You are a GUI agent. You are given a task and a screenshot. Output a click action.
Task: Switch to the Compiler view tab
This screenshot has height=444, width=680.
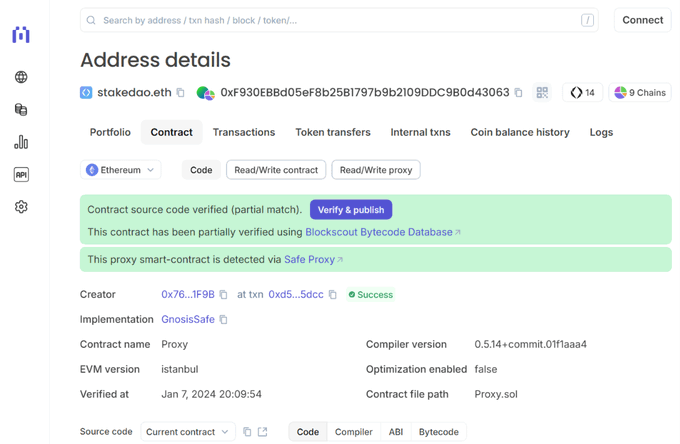353,432
